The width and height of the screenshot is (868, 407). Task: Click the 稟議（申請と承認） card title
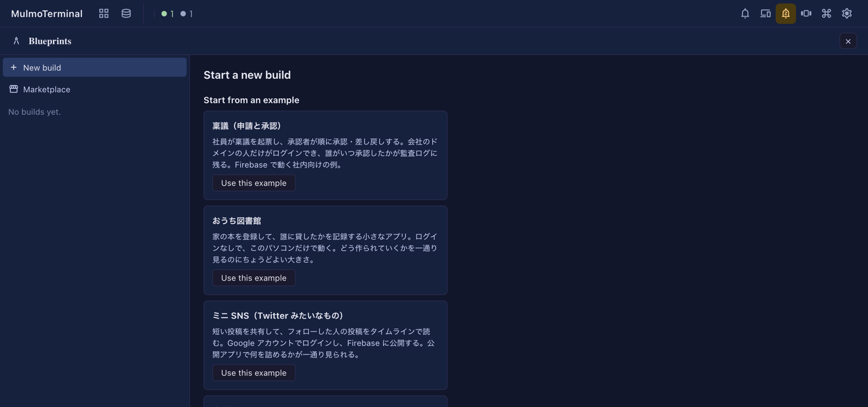247,126
